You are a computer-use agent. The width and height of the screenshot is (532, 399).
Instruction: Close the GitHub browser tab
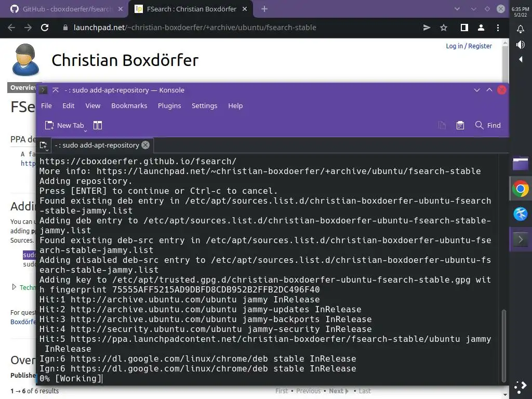tap(121, 9)
